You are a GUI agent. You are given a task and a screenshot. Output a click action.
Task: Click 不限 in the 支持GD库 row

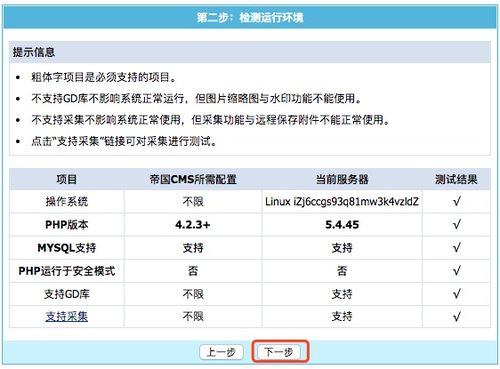tap(193, 294)
